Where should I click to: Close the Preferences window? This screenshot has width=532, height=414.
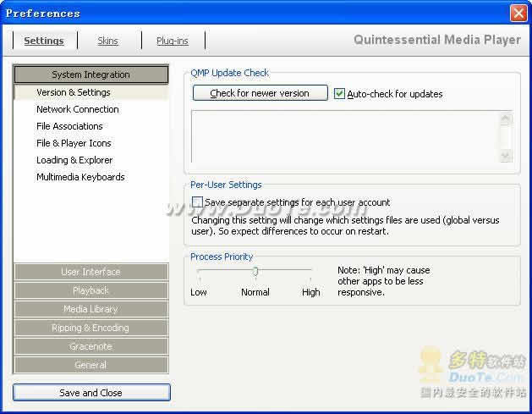pyautogui.click(x=518, y=14)
